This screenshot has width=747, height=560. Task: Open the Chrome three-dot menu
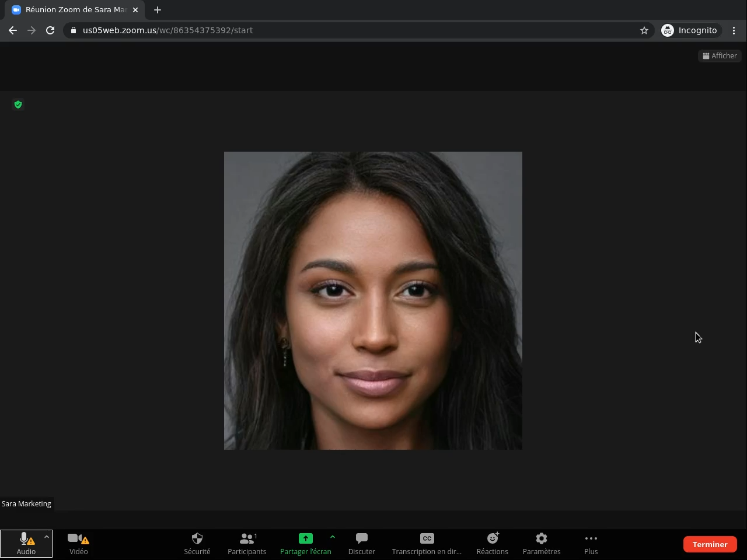734,30
